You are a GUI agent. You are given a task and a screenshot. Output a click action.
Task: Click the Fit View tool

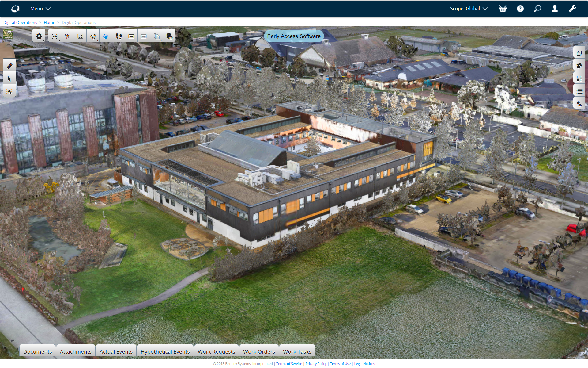coord(80,36)
